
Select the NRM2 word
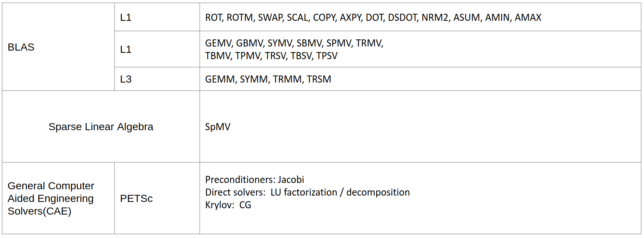[x=435, y=17]
